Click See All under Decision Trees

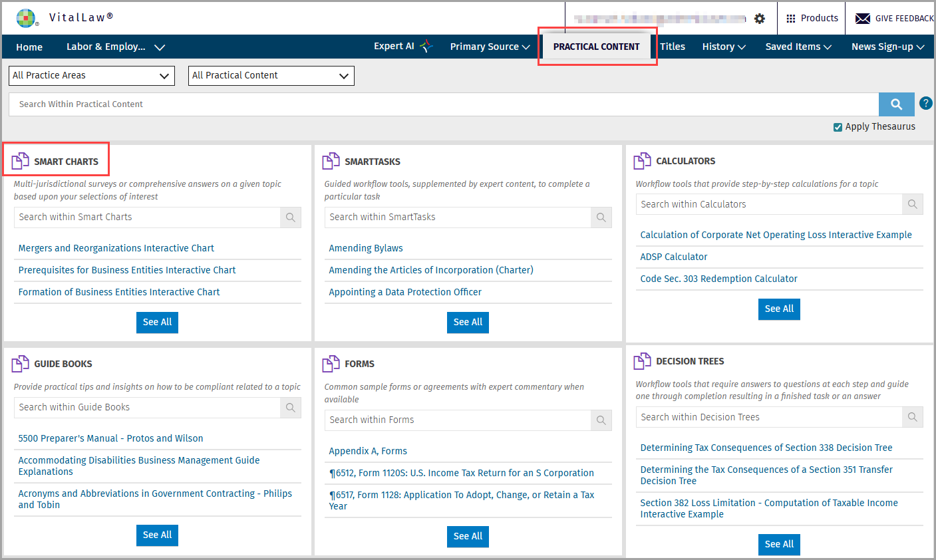(779, 545)
